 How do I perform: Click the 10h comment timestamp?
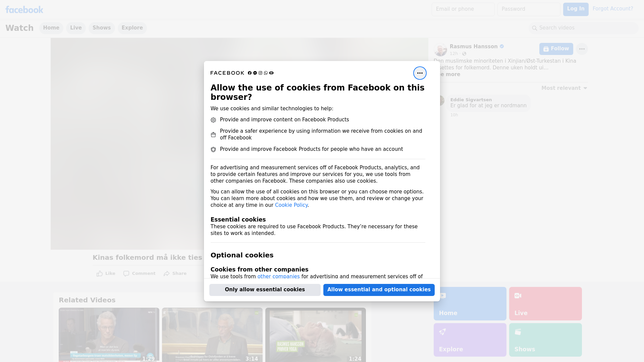454,115
